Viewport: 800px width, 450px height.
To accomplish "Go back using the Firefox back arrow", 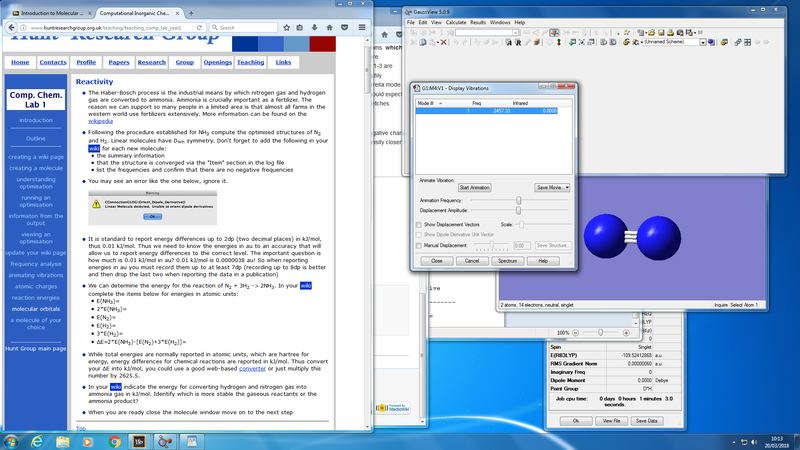I will [11, 28].
